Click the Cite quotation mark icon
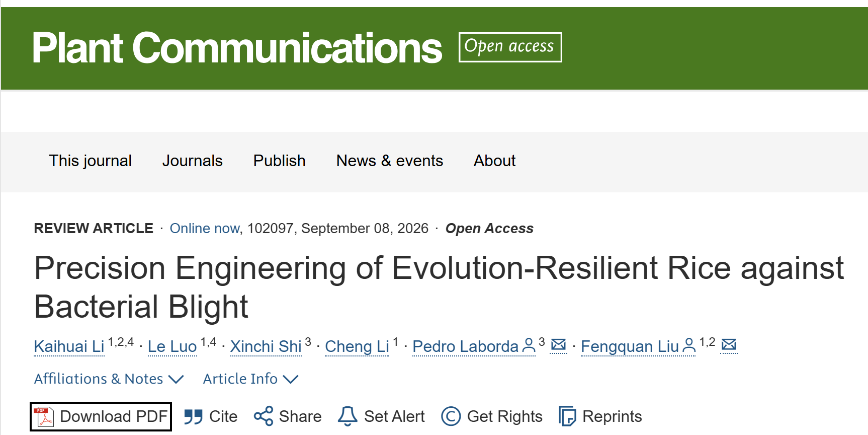 click(193, 417)
